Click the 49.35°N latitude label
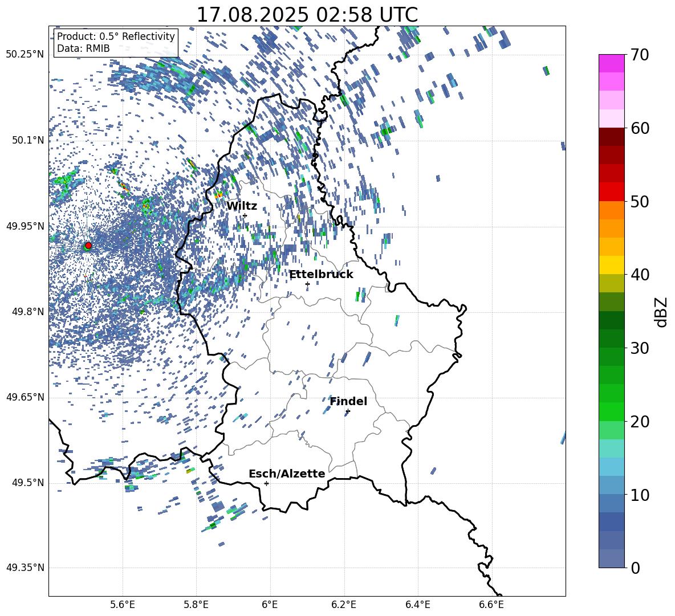 (x=25, y=568)
